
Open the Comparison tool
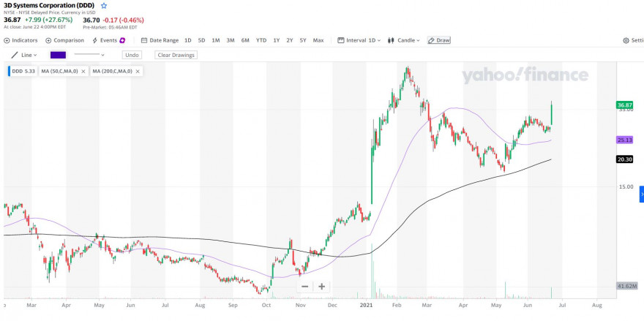64,40
